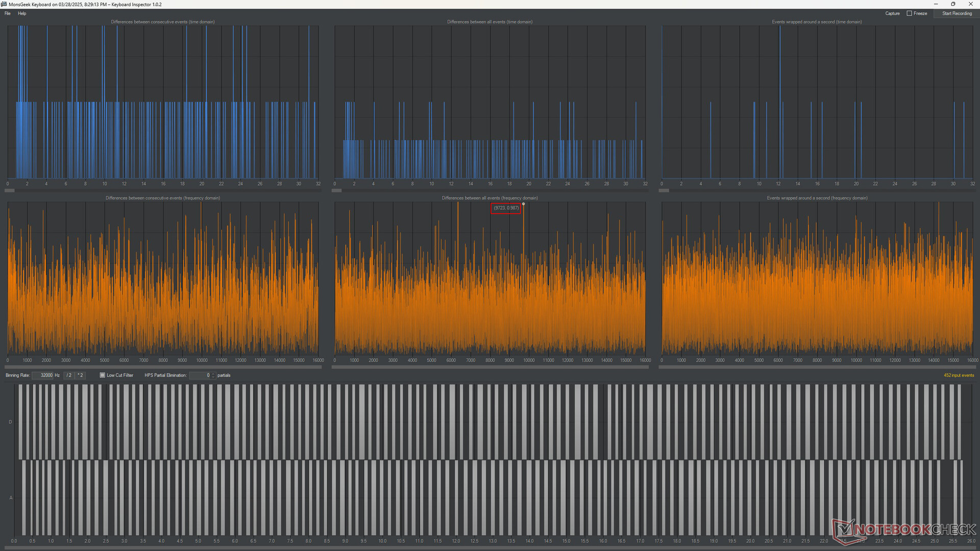
Task: Click the all events time-domain scrollbar thumb
Action: (x=336, y=191)
